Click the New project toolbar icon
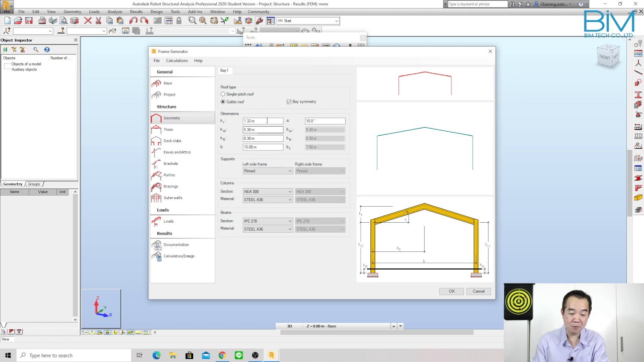Viewport: 644px width, 362px height. [7, 21]
